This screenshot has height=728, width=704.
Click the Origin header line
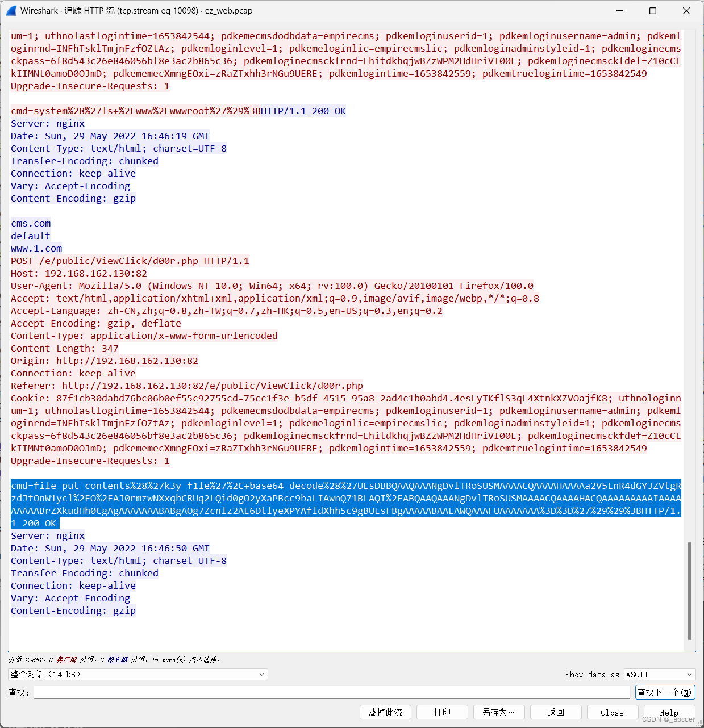(x=105, y=361)
